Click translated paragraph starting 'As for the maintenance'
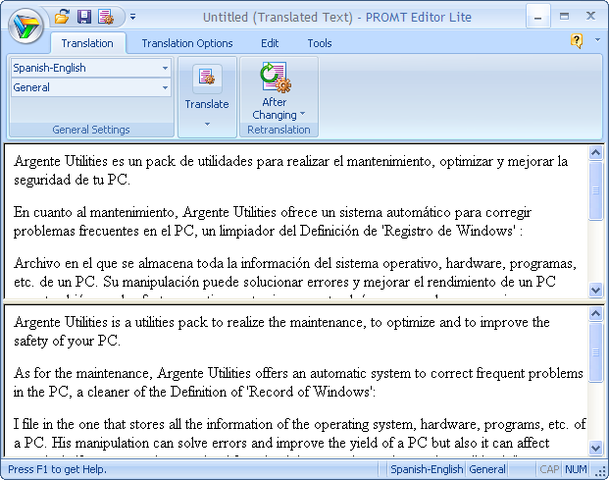Viewport: 609px width, 480px height. tap(298, 383)
